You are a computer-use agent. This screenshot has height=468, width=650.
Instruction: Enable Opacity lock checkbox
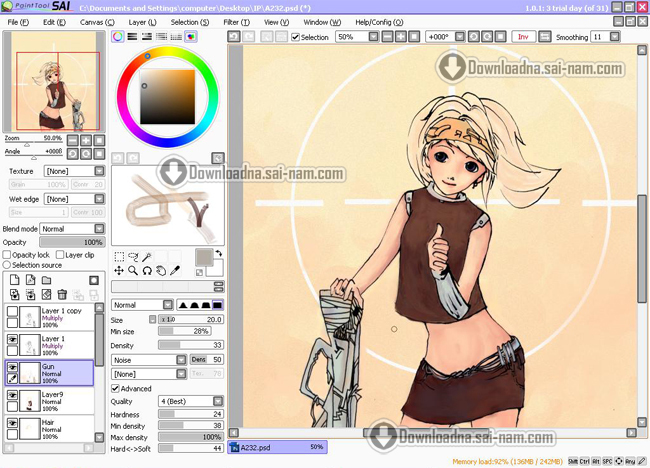pyautogui.click(x=7, y=255)
